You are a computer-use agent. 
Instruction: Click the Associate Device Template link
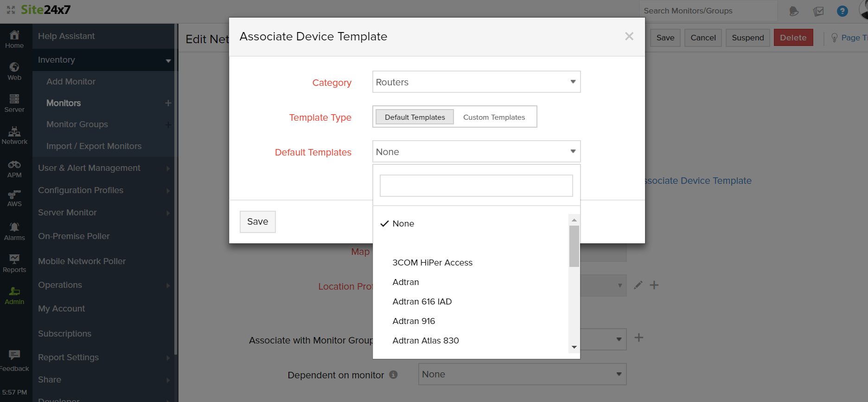point(698,181)
